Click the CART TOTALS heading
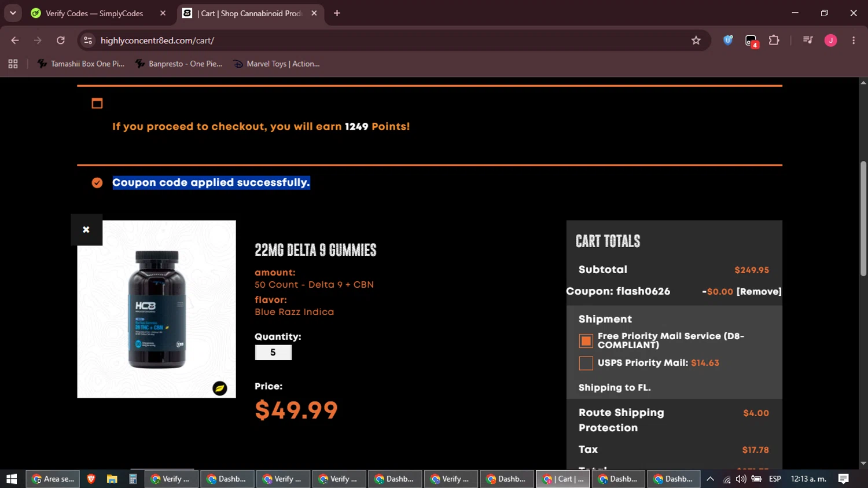Viewport: 868px width, 488px height. click(608, 241)
